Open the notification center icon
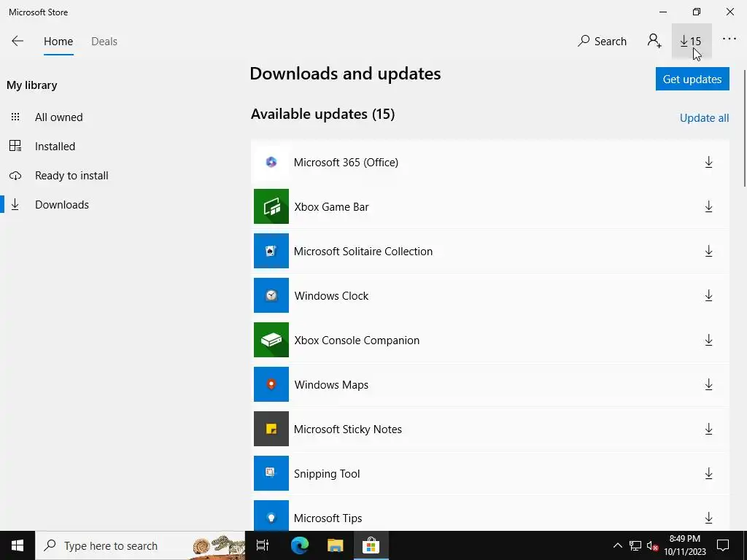Image resolution: width=747 pixels, height=560 pixels. [x=723, y=545]
